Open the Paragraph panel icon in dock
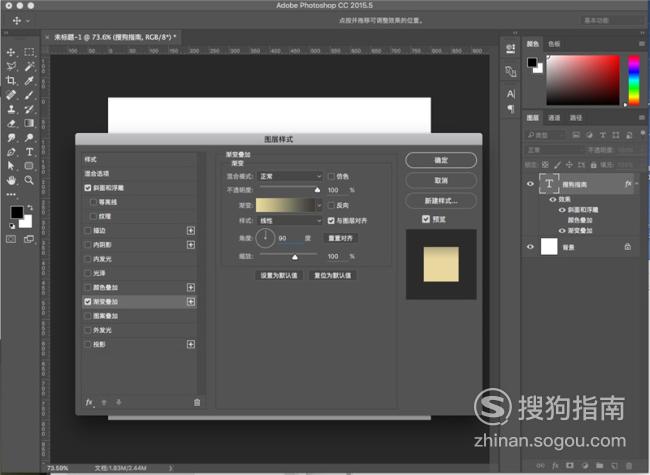Image resolution: width=650 pixels, height=475 pixels. pyautogui.click(x=511, y=109)
